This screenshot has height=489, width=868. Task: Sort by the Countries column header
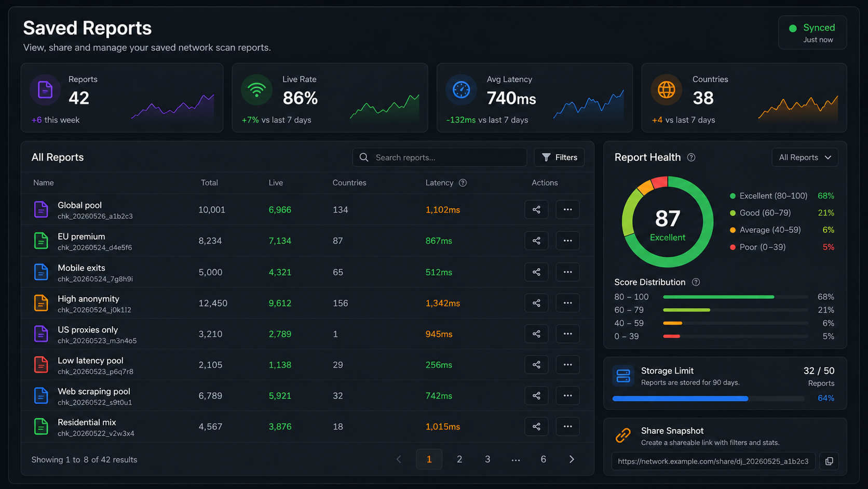[x=349, y=183]
